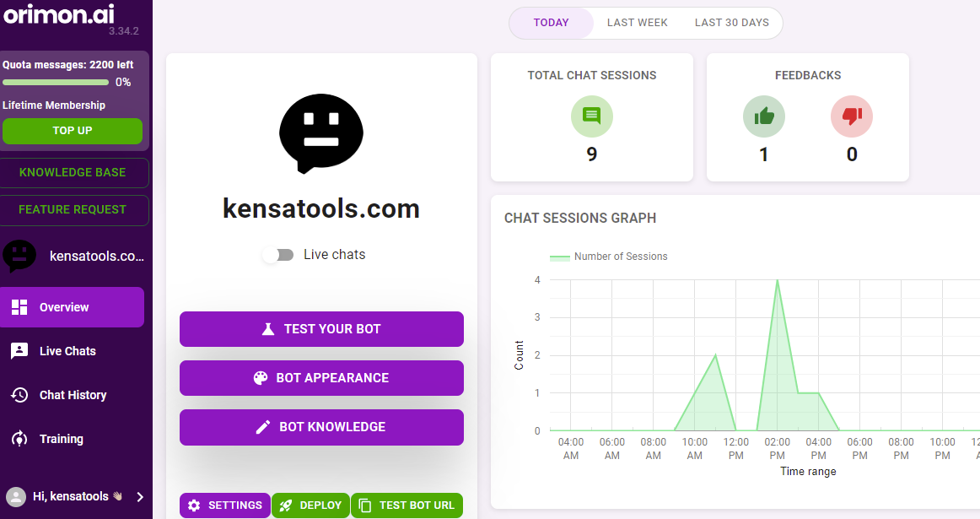Click the copy icon on Test Bot URL
This screenshot has height=519, width=980.
pyautogui.click(x=366, y=505)
